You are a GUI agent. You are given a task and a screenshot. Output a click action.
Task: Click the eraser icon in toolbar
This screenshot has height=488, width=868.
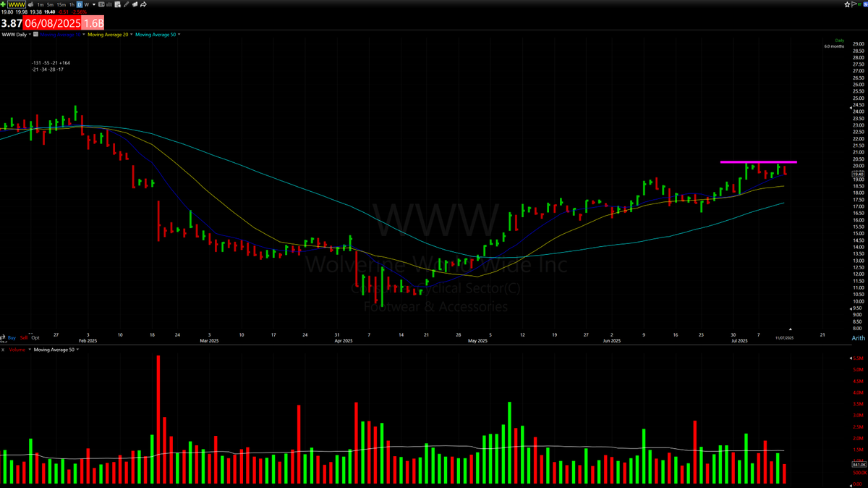[x=135, y=4]
